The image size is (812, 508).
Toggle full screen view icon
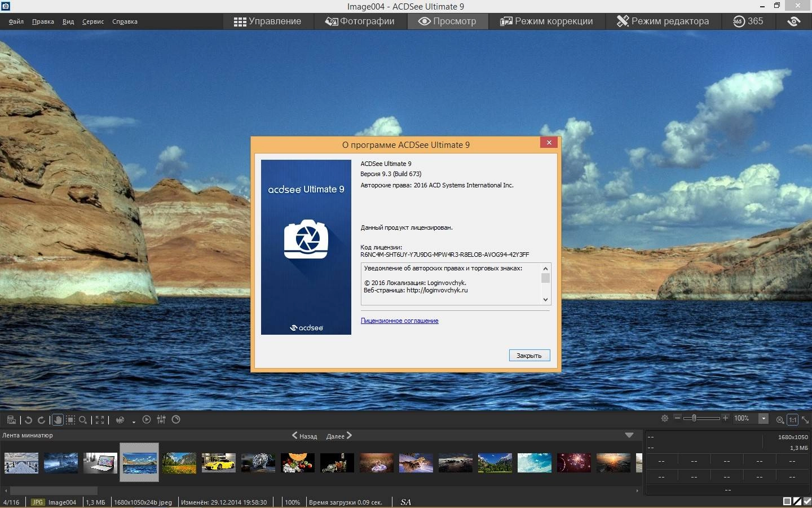[x=100, y=419]
